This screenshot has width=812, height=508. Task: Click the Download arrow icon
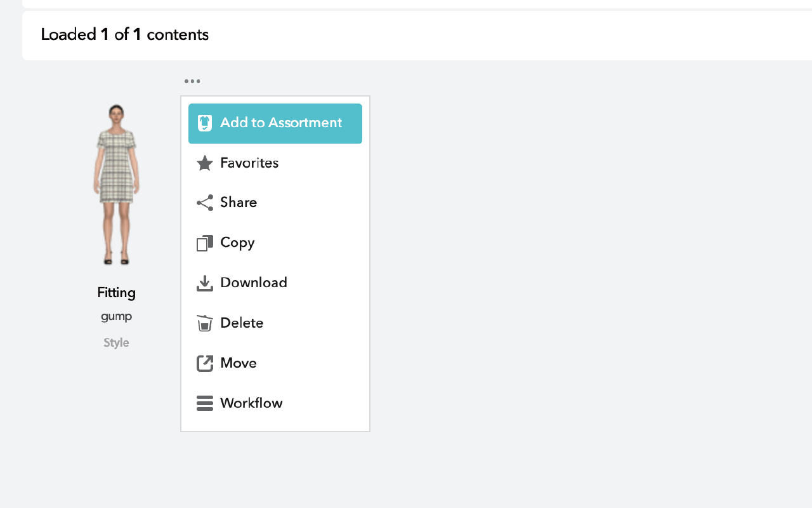(x=205, y=283)
